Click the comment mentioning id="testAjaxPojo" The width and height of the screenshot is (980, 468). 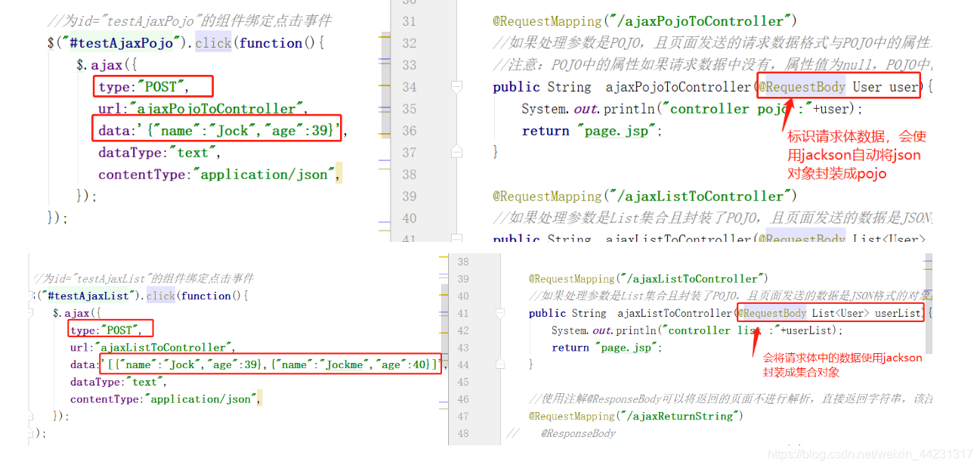coord(189,21)
